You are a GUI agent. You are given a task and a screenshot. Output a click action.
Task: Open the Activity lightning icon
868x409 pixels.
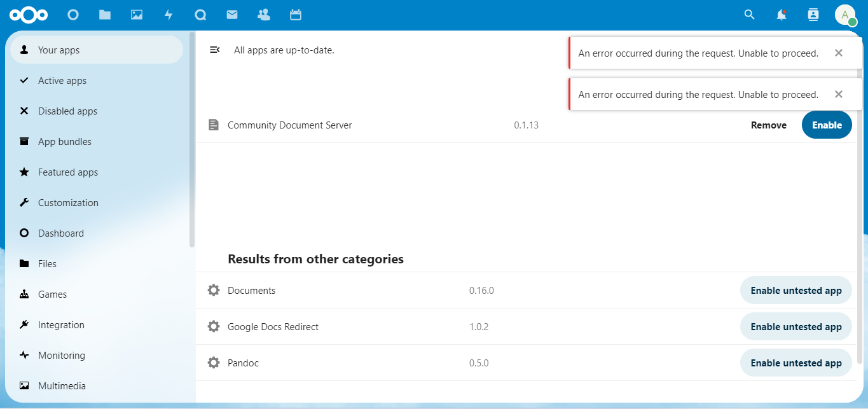pyautogui.click(x=169, y=15)
